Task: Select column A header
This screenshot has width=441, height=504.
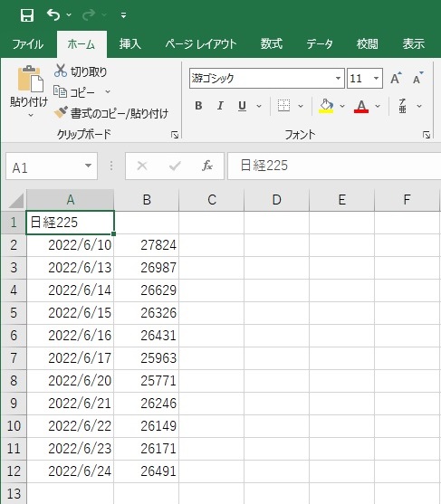Action: 70,200
